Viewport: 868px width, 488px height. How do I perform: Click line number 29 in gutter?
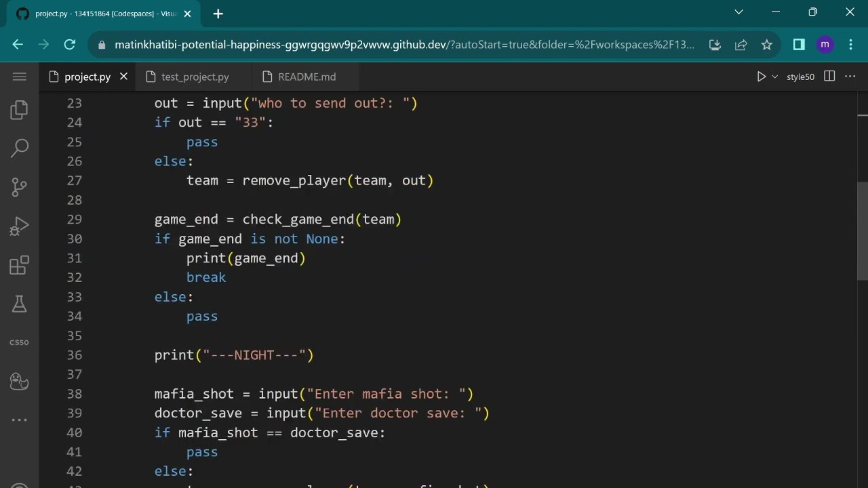[x=75, y=220]
